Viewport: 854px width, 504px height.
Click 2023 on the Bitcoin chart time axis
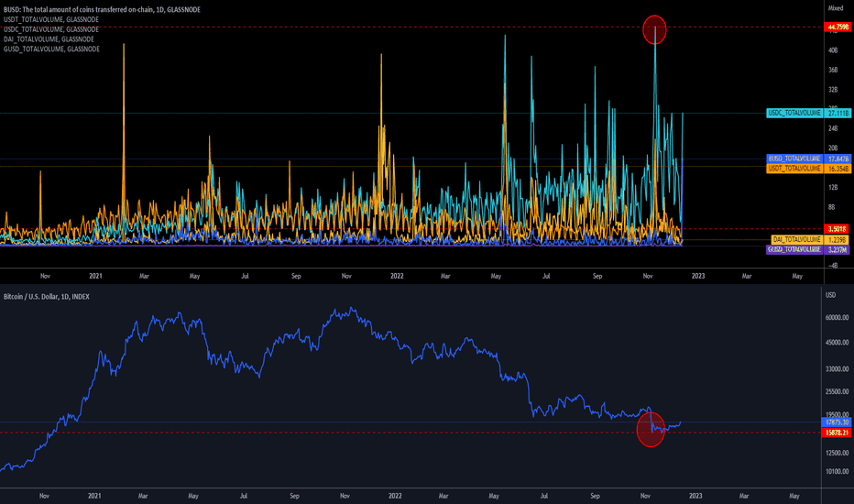click(x=695, y=496)
